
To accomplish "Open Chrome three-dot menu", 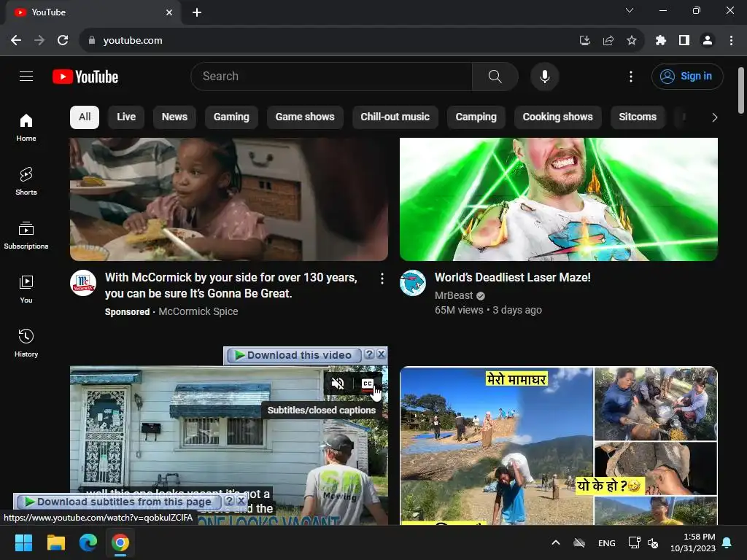I will (x=731, y=41).
